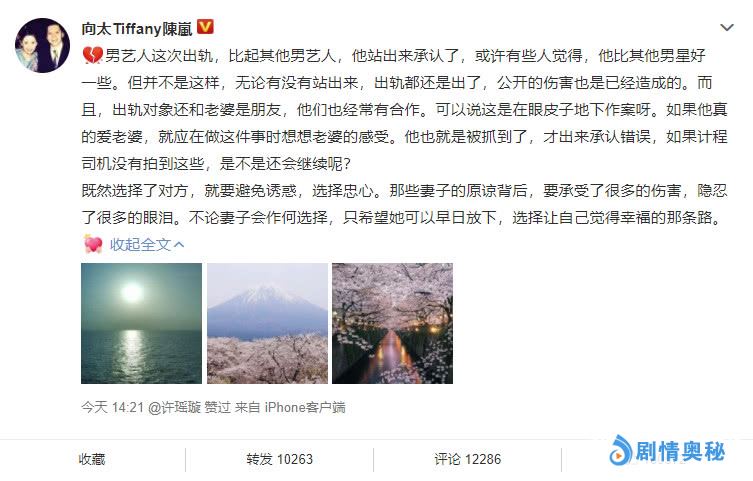Open the cherry blossom canal photo
The height and width of the screenshot is (481, 753).
pyautogui.click(x=392, y=323)
